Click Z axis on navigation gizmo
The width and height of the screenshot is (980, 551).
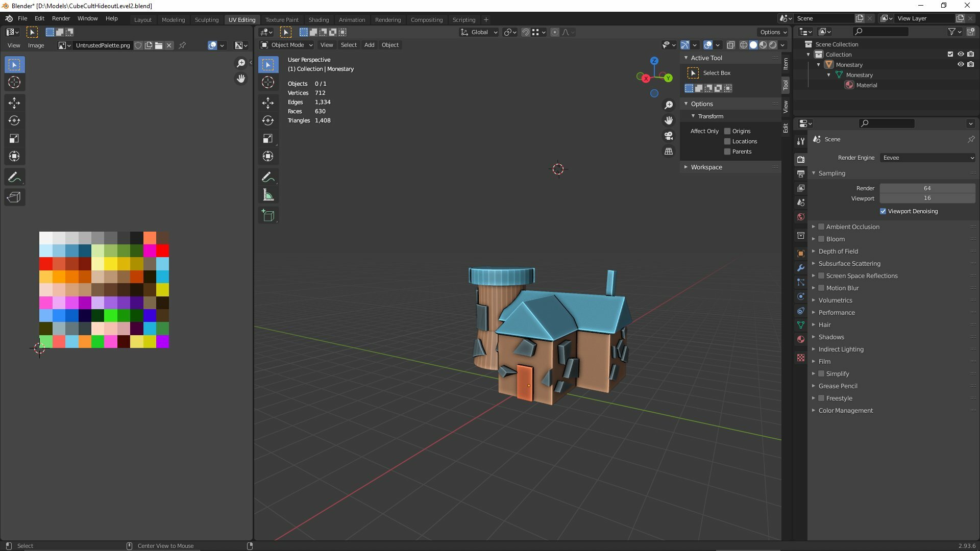click(654, 61)
